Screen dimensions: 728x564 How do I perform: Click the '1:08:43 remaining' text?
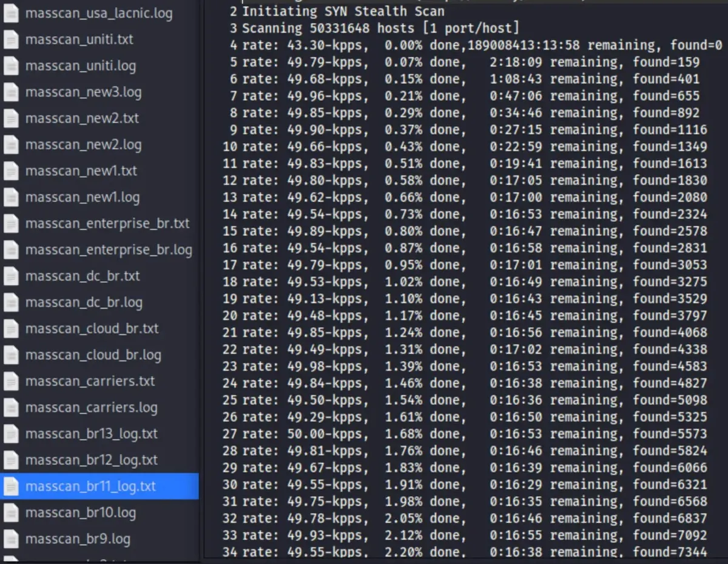coord(553,79)
